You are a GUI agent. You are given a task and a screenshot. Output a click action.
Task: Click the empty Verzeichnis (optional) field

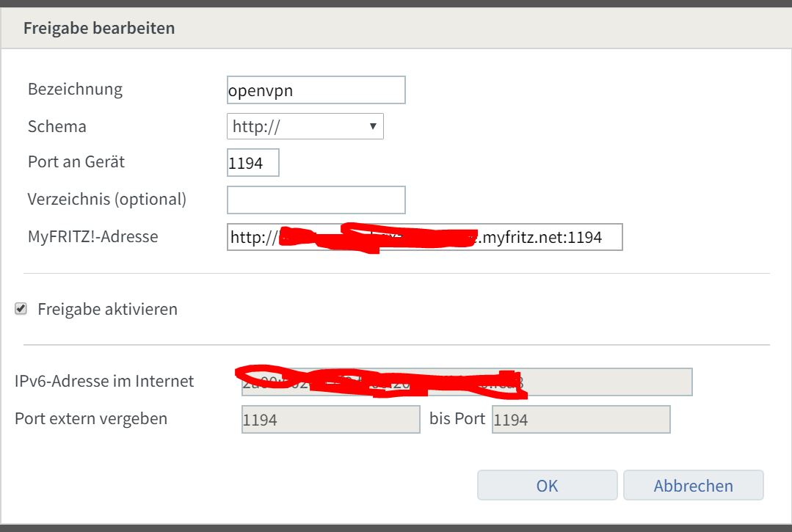316,199
